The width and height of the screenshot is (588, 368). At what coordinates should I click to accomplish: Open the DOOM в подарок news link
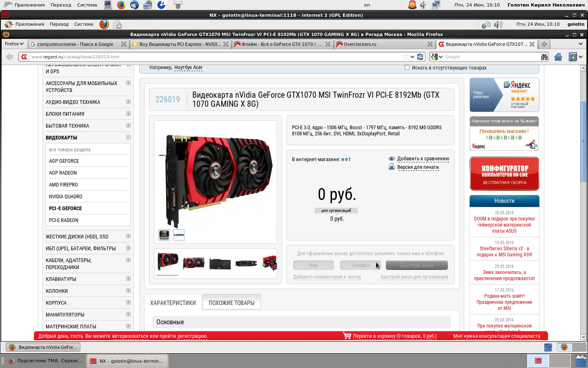pyautogui.click(x=504, y=225)
